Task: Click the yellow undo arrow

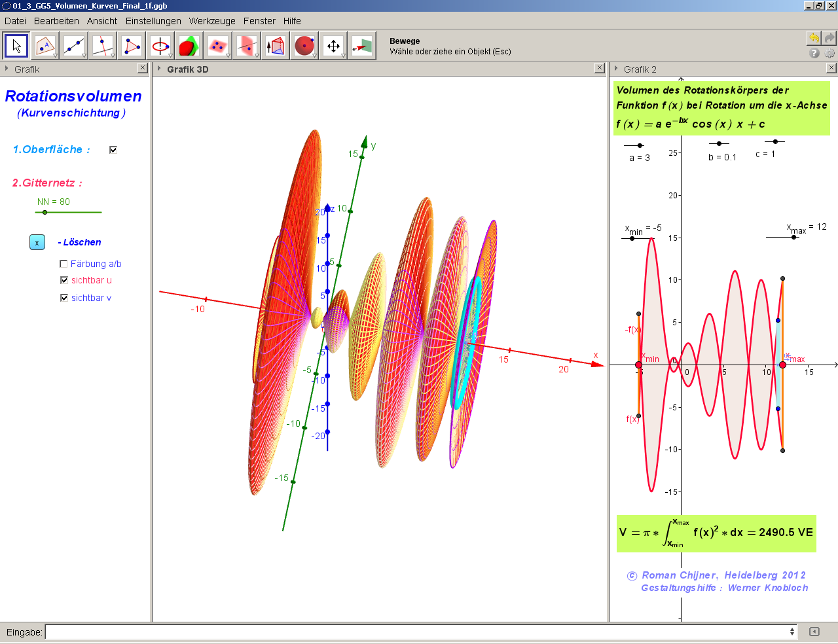Action: coord(814,38)
